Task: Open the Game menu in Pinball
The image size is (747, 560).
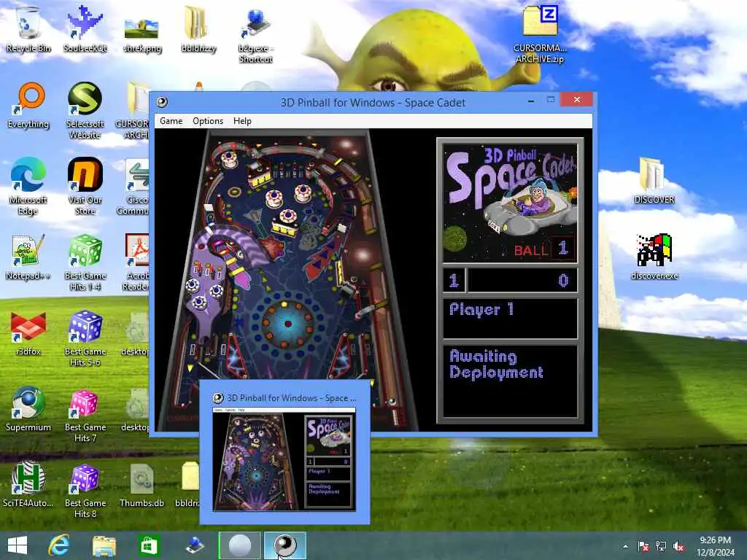Action: [x=171, y=121]
